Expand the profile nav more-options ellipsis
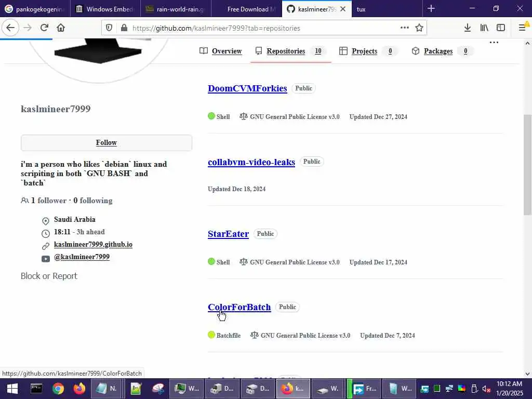 (494, 43)
